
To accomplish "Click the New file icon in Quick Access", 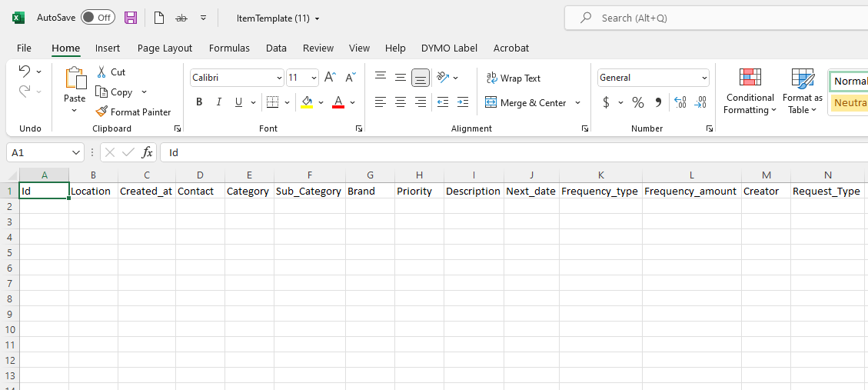I will 159,18.
